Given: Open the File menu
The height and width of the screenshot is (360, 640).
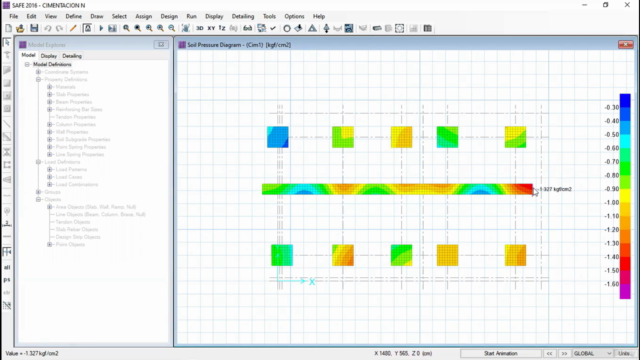Looking at the screenshot, I should [13, 16].
